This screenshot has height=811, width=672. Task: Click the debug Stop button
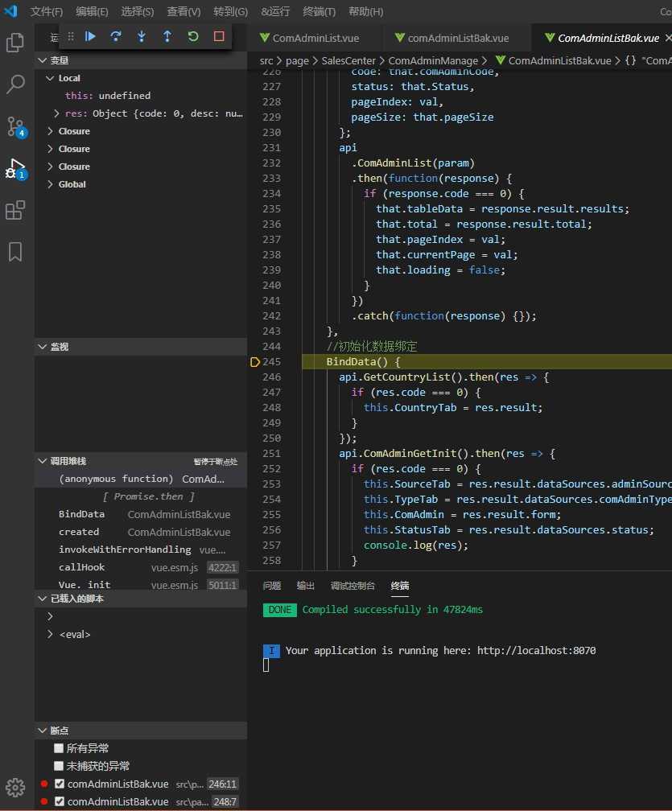[219, 36]
